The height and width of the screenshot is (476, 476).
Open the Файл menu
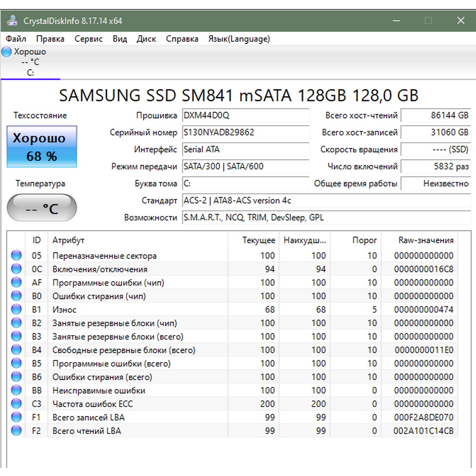click(x=16, y=39)
